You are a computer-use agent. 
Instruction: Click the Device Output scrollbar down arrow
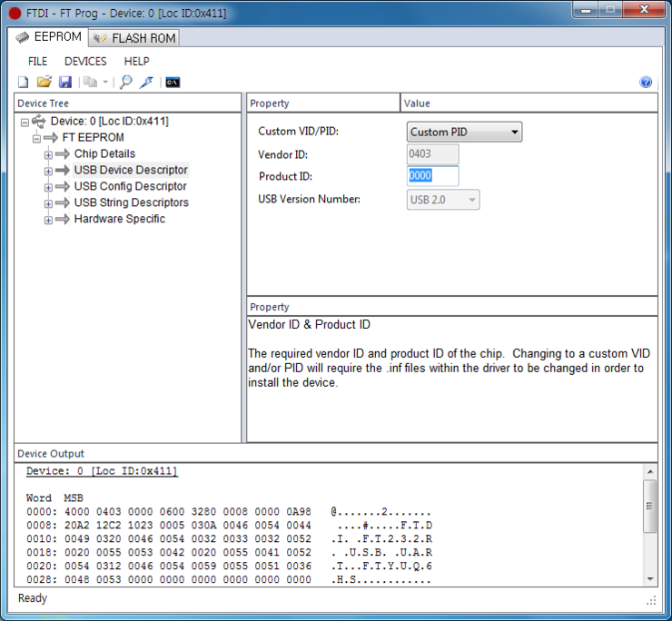pyautogui.click(x=649, y=579)
